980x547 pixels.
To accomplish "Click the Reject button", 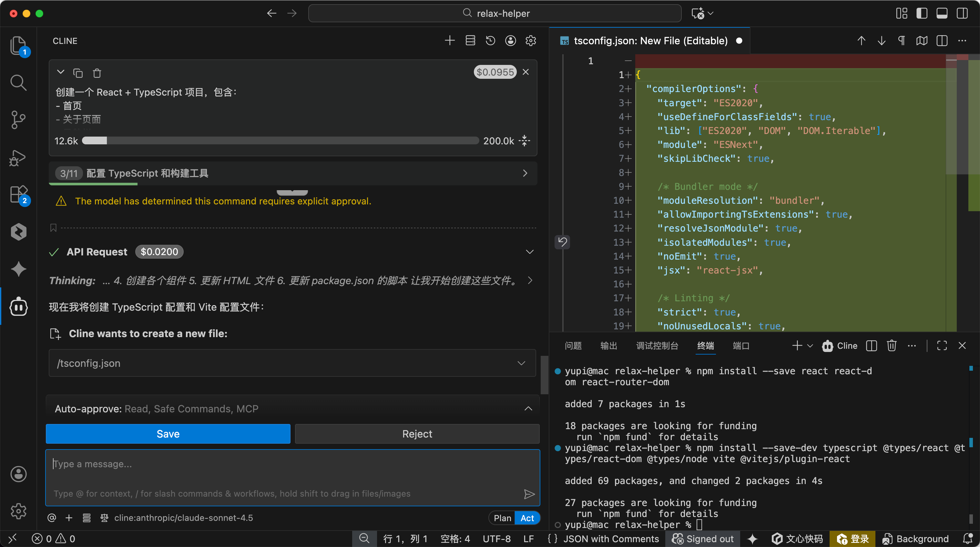I will (417, 434).
